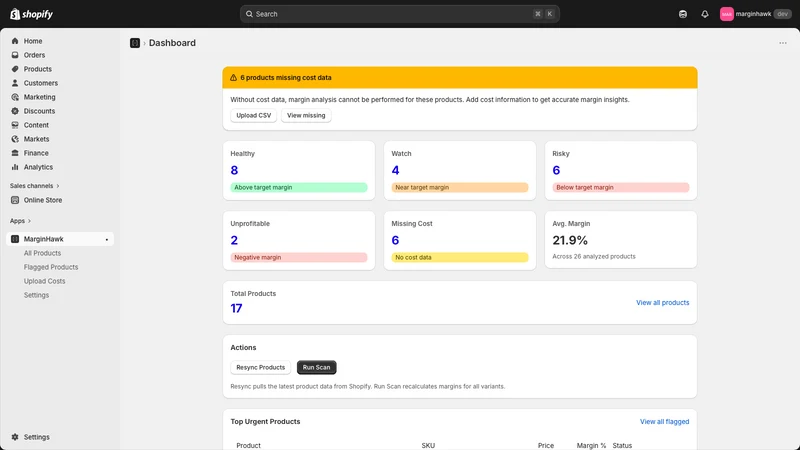Open the three-dot more actions menu
Image resolution: width=800 pixels, height=450 pixels.
coord(783,43)
